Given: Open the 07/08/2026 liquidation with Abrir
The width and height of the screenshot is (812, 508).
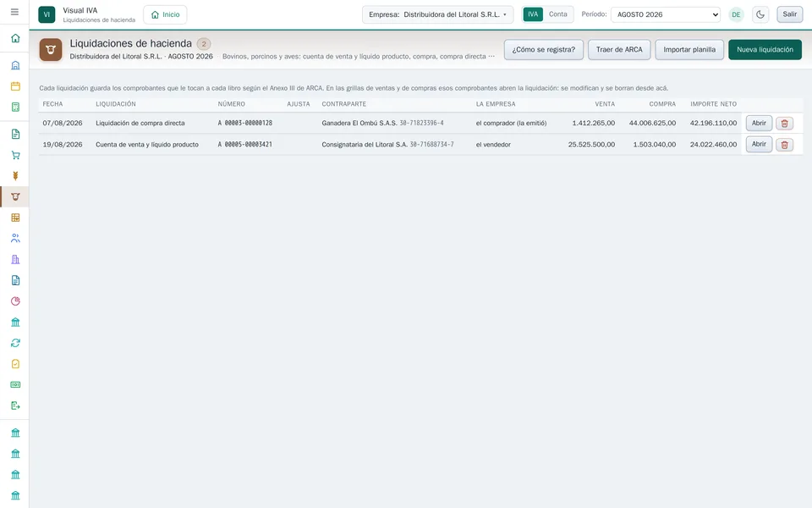Looking at the screenshot, I should [759, 124].
